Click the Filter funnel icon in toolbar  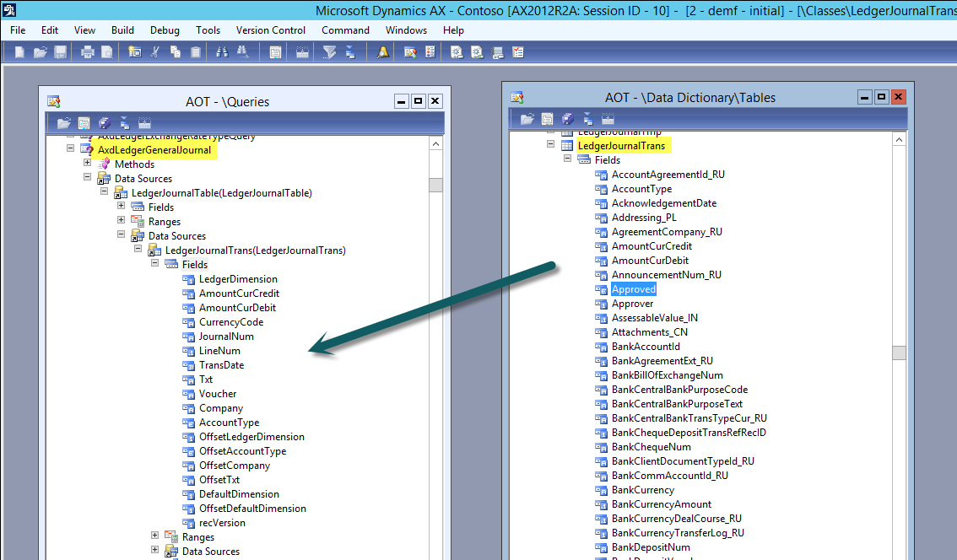pyautogui.click(x=329, y=52)
